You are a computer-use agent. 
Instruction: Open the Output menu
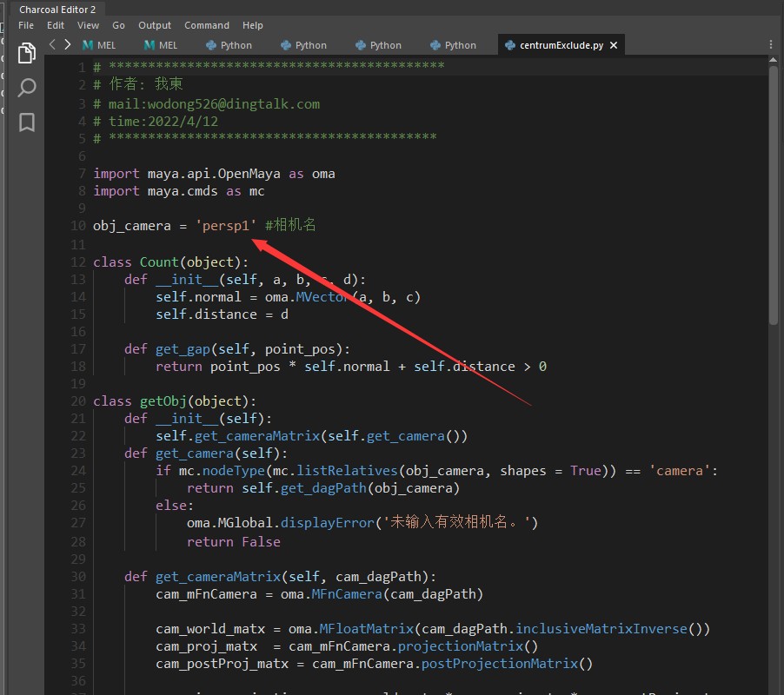tap(155, 25)
